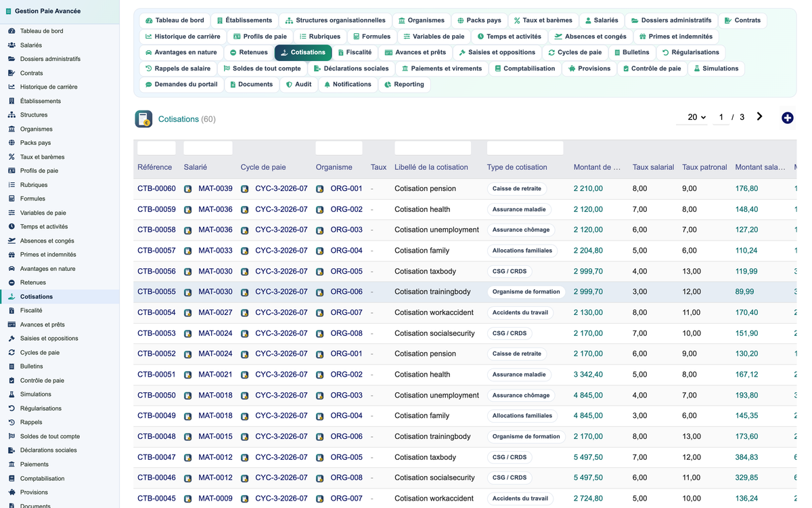
Task: Click Organismes bank icon in sidebar
Action: pos(12,129)
